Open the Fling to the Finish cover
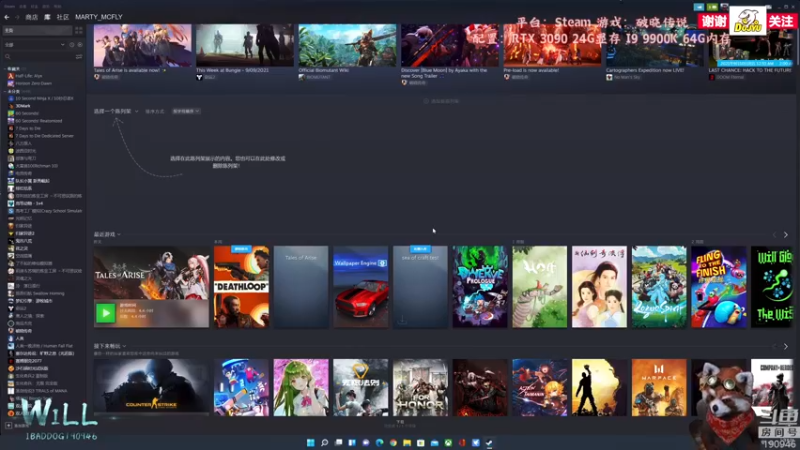Screen dimensions: 800x450 pos(719,287)
